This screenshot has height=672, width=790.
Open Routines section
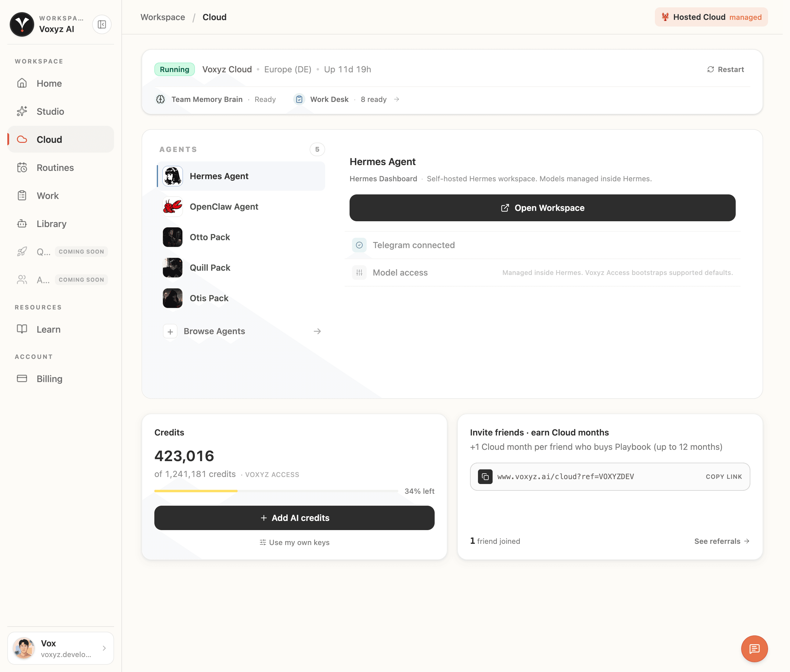pos(60,168)
